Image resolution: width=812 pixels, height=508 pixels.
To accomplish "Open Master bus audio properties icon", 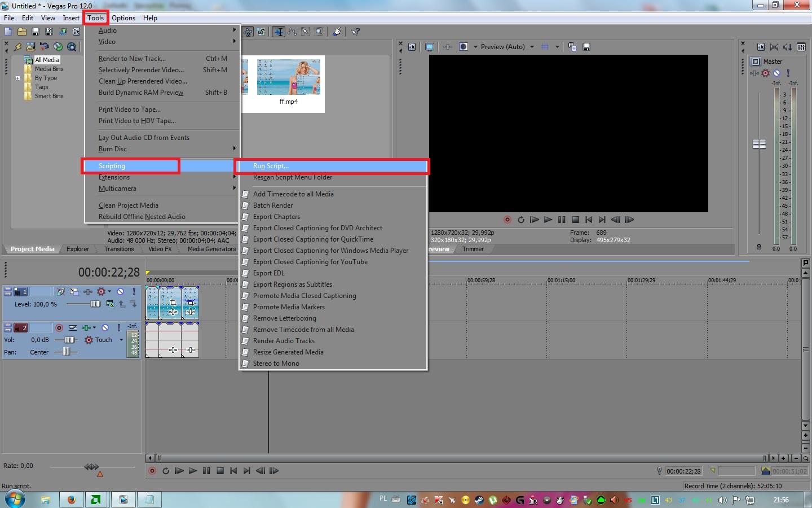I will pos(761,47).
